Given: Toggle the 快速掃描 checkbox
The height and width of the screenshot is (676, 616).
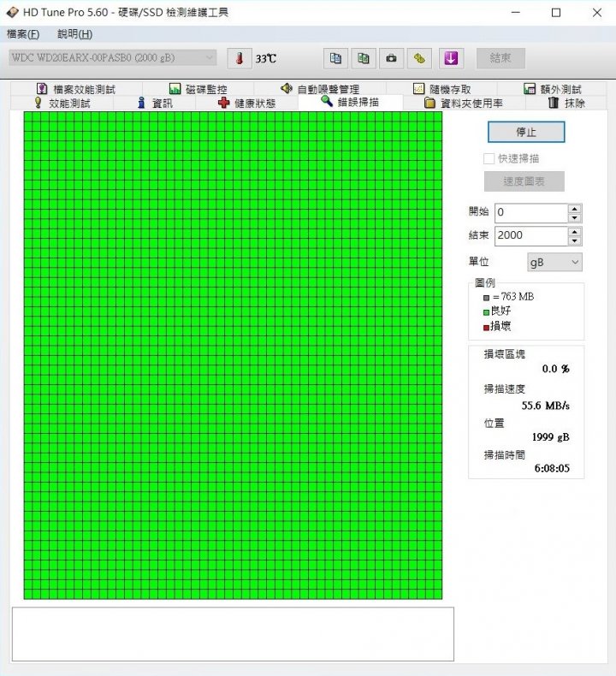Looking at the screenshot, I should click(489, 158).
